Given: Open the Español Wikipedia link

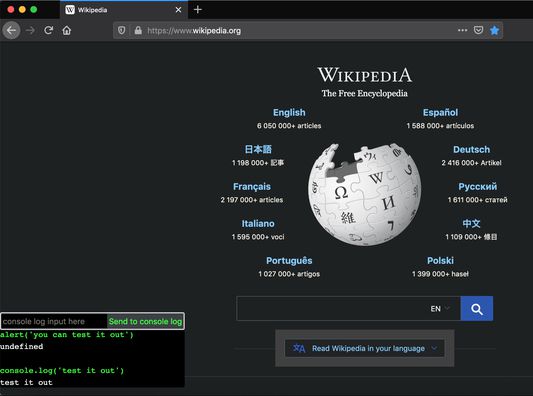Looking at the screenshot, I should [x=440, y=113].
